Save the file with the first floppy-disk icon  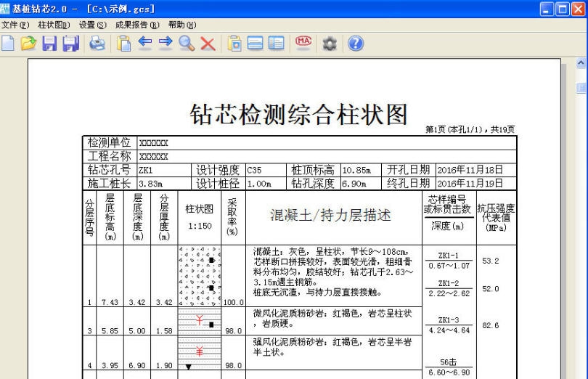50,44
